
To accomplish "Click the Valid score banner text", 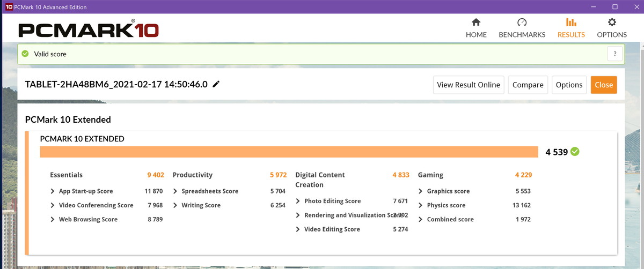I will coord(50,54).
